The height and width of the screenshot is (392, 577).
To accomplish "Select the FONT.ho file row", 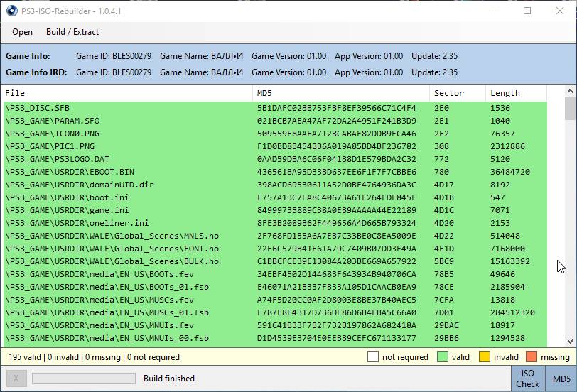I will (x=275, y=249).
